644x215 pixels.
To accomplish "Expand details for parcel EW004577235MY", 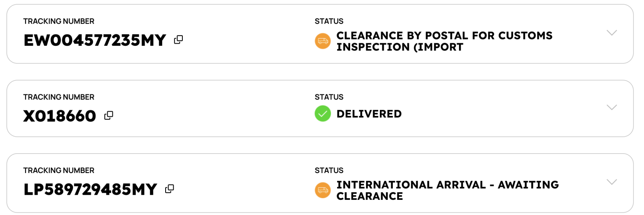I will (x=612, y=33).
